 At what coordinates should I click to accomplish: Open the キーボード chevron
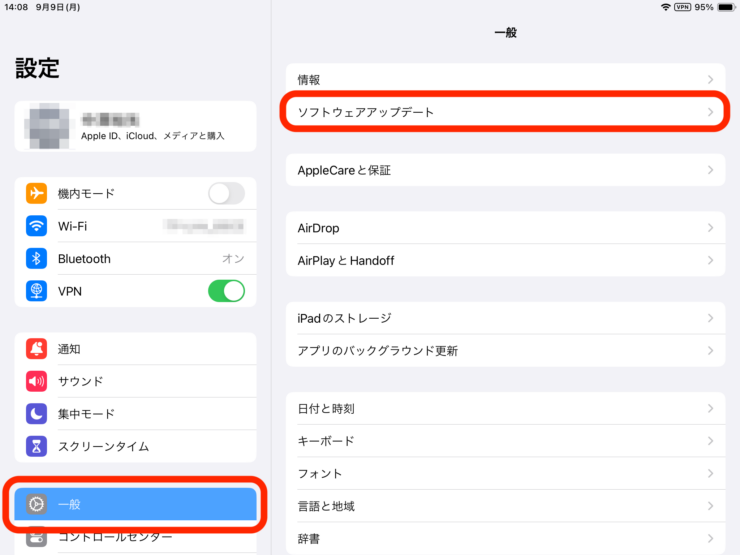pos(710,441)
